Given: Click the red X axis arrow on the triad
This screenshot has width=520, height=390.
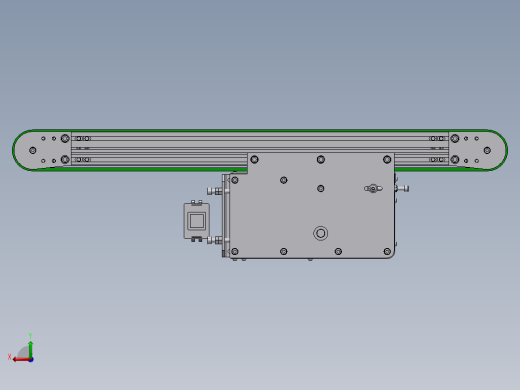Looking at the screenshot, I should (21, 360).
